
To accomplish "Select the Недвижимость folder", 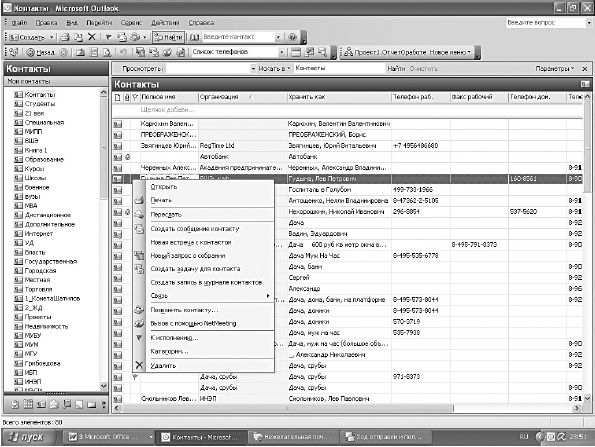I will (46, 326).
